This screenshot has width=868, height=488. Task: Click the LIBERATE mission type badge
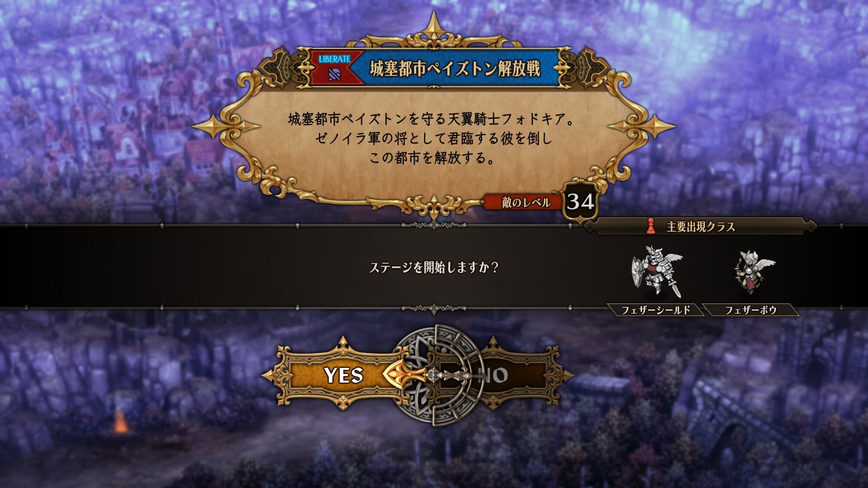(335, 68)
